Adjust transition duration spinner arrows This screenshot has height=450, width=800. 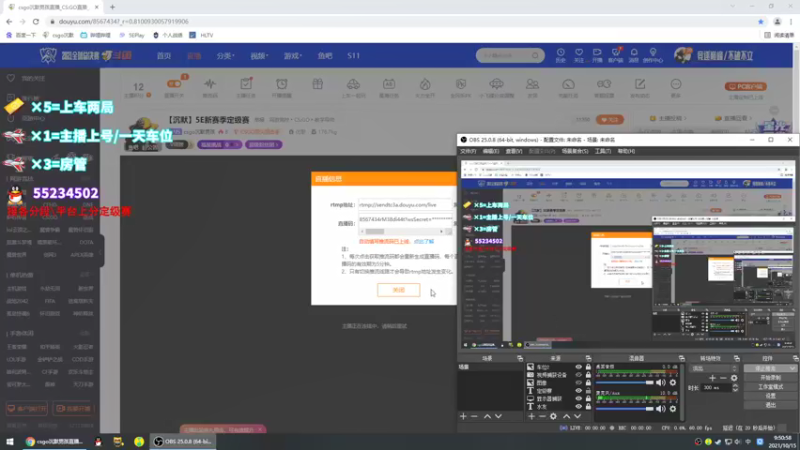[735, 388]
